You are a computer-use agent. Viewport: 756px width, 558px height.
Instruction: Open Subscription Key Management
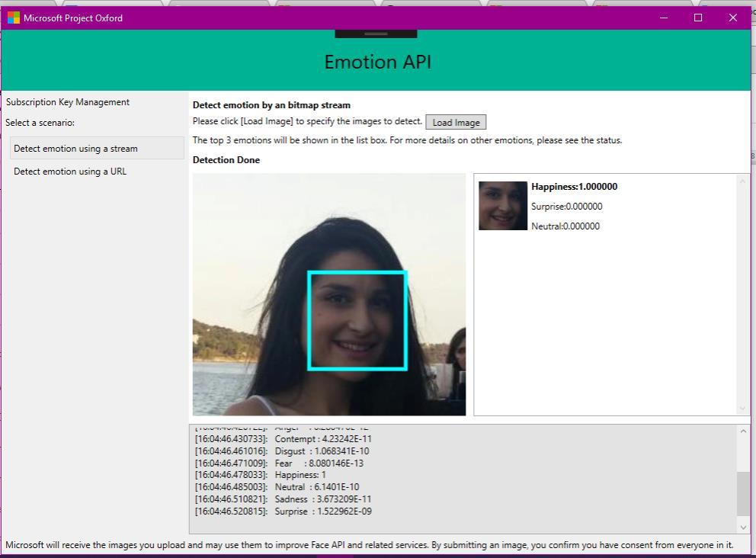click(x=68, y=102)
